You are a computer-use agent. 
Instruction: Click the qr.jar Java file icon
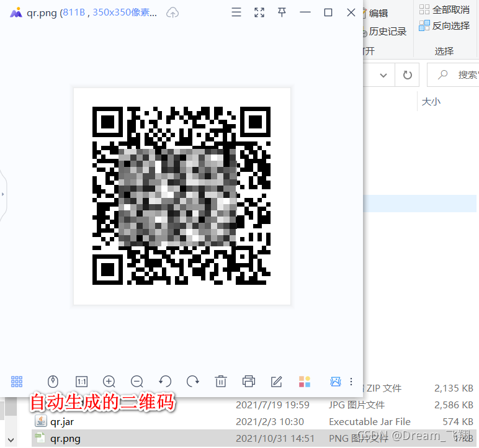click(x=40, y=421)
